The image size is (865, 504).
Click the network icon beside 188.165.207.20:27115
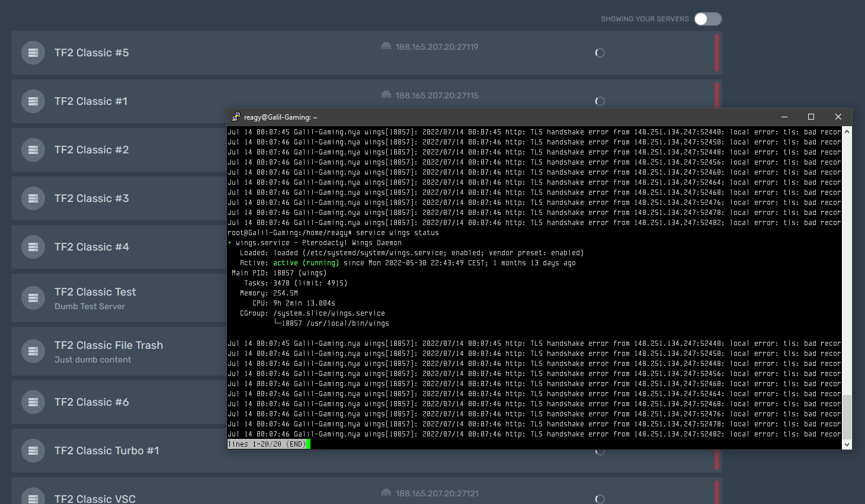coord(386,95)
